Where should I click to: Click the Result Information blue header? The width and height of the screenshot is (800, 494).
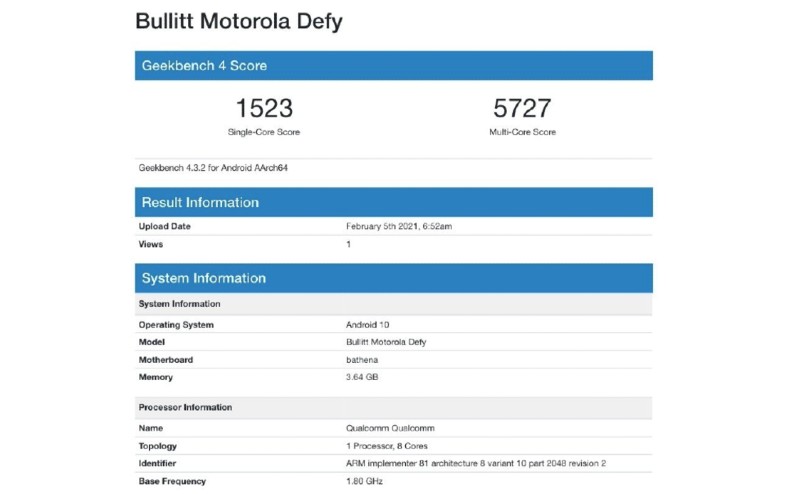coord(393,202)
